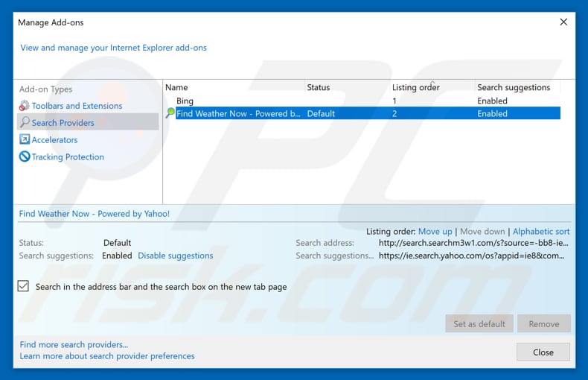The image size is (588, 380).
Task: Click the Close button
Action: coord(543,352)
